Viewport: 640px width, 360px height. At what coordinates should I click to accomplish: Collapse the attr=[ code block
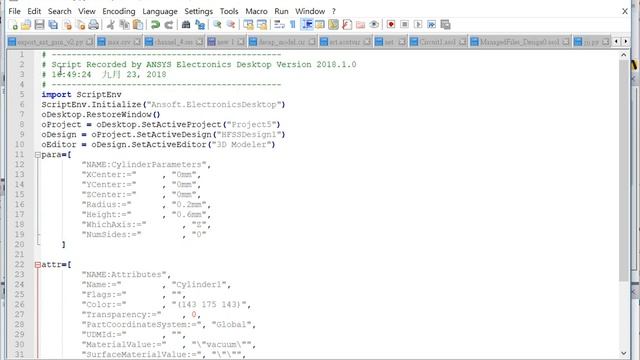point(38,264)
